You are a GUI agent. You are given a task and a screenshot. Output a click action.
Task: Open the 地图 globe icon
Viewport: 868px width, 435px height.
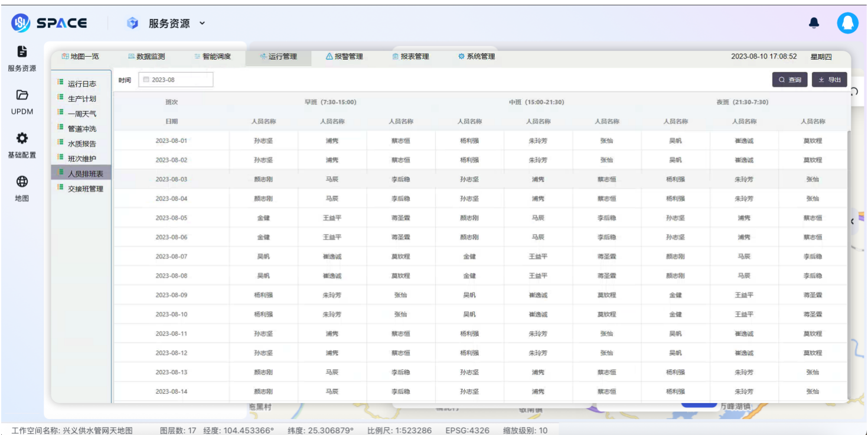pos(22,182)
